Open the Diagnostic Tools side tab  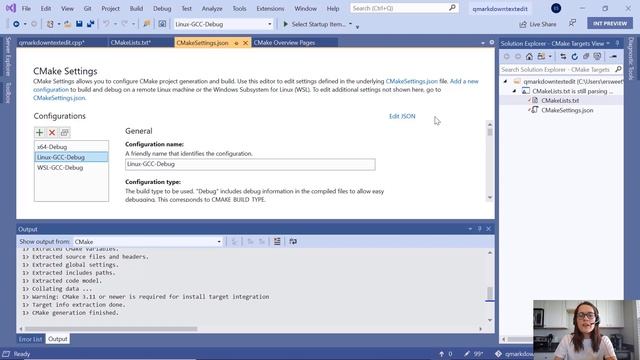(631, 58)
